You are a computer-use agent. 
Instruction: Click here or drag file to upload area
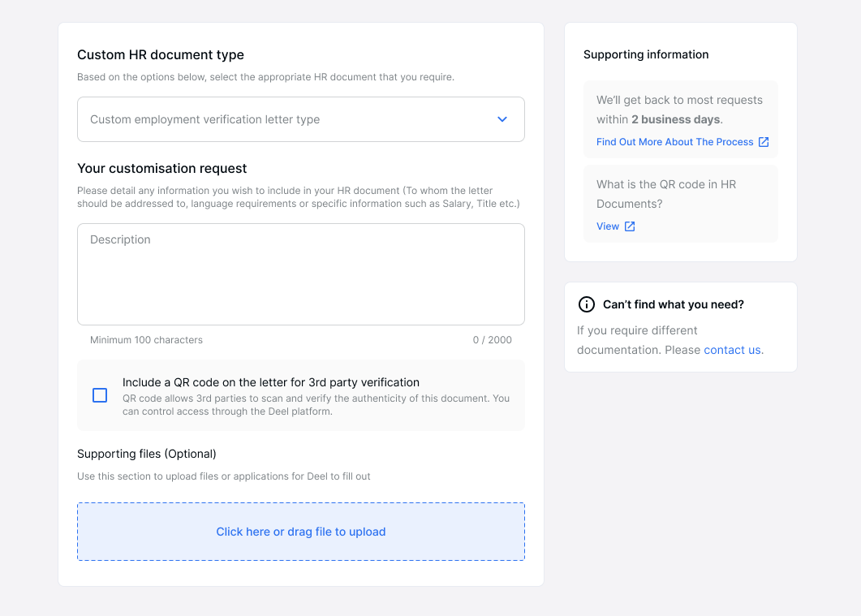coord(300,532)
